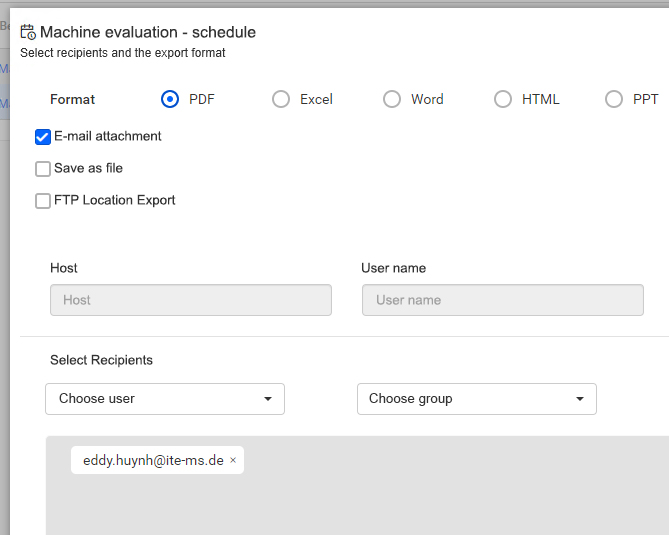Click into the Host input field
The height and width of the screenshot is (535, 669).
(x=190, y=300)
